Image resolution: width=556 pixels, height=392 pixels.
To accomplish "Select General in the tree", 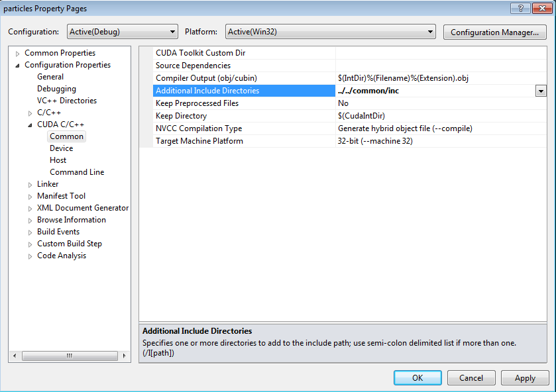I will (x=50, y=77).
